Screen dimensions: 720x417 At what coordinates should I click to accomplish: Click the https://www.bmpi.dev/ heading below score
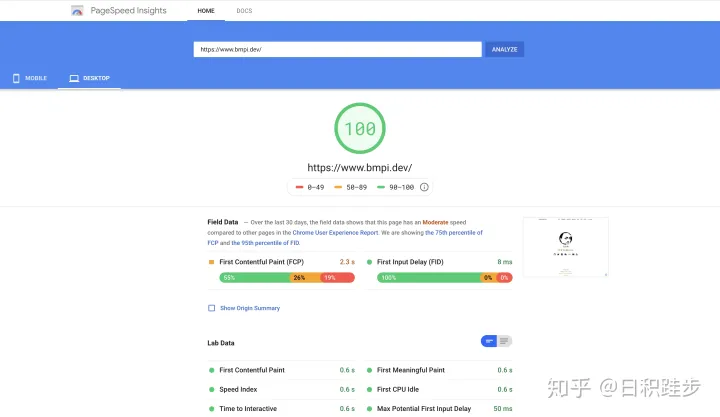point(360,168)
